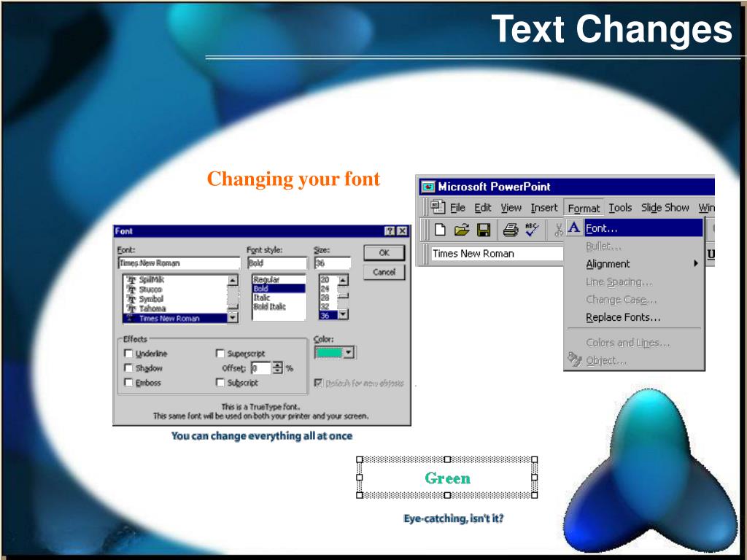Image resolution: width=747 pixels, height=560 pixels.
Task: Click the Times New Roman font box in PowerPoint toolbar
Action: click(x=498, y=254)
